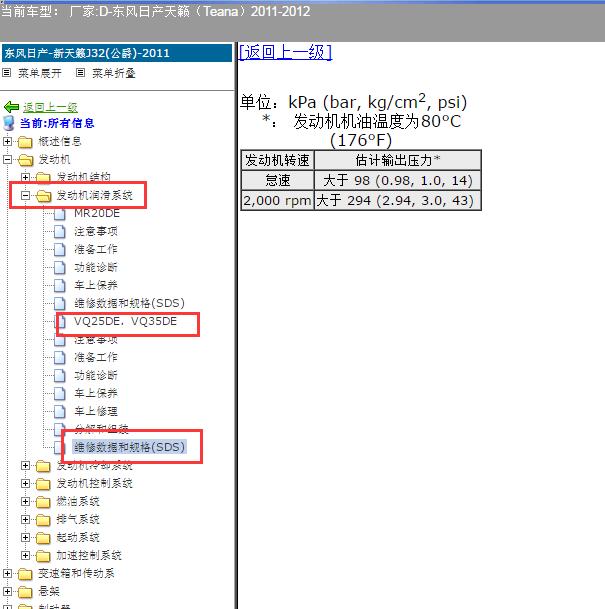This screenshot has height=609, width=605.
Task: Collapse the 发动机 tree node
Action: (x=7, y=160)
